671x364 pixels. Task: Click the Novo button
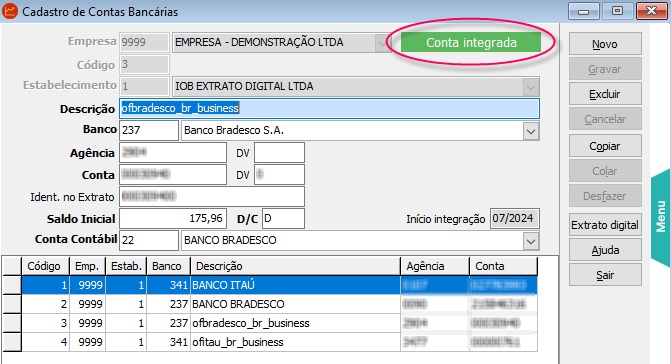click(x=605, y=44)
